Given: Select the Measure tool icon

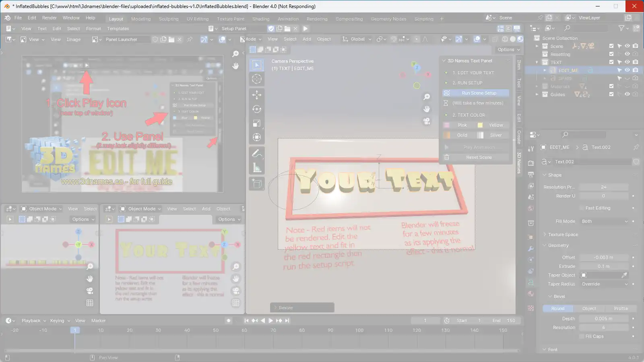Looking at the screenshot, I should 257,167.
